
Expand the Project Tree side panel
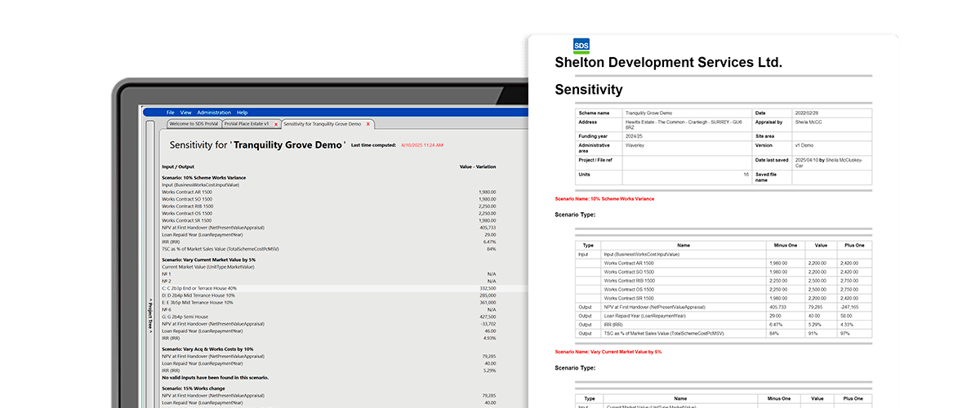(150, 316)
